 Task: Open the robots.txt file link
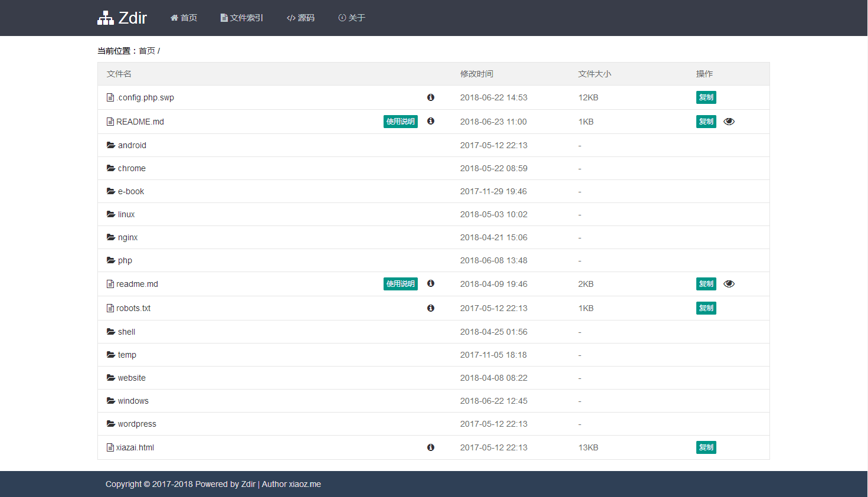[x=133, y=308]
